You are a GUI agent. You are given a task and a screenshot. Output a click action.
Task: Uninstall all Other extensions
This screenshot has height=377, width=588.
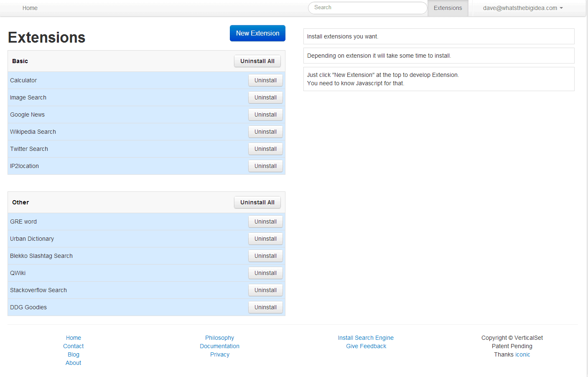pos(257,202)
